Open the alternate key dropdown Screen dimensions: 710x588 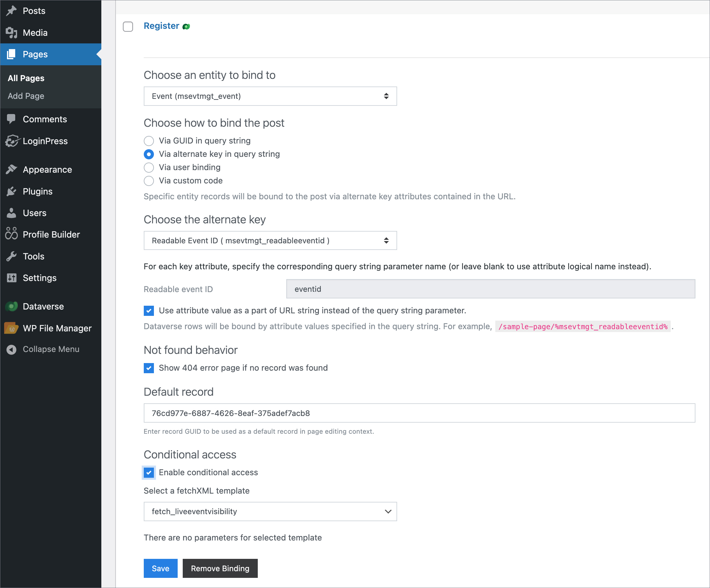270,240
